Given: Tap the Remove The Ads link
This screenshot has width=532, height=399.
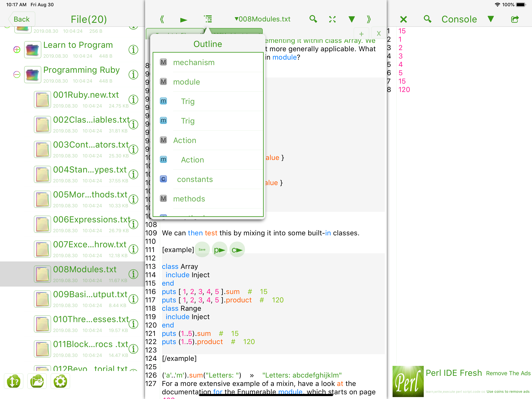Looking at the screenshot, I should click(x=508, y=373).
